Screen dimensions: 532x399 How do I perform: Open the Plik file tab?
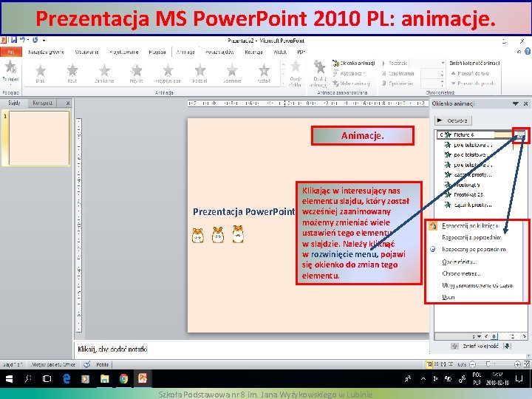pyautogui.click(x=11, y=52)
